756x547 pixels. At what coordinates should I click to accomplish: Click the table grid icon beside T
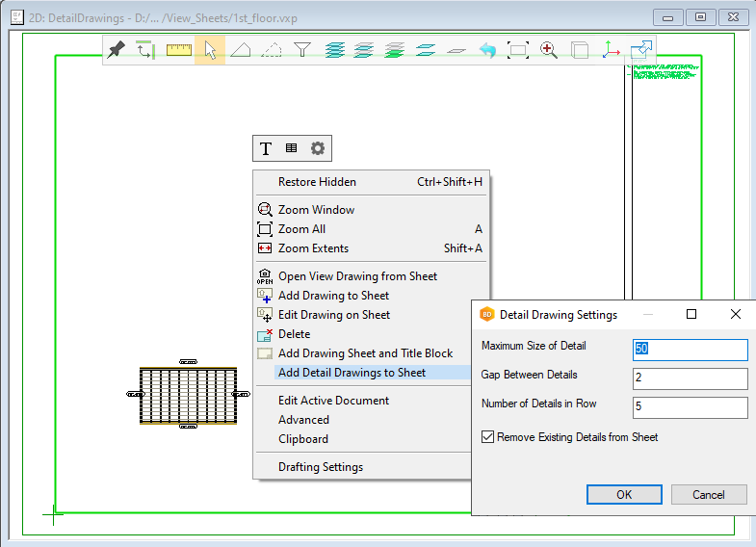click(291, 148)
